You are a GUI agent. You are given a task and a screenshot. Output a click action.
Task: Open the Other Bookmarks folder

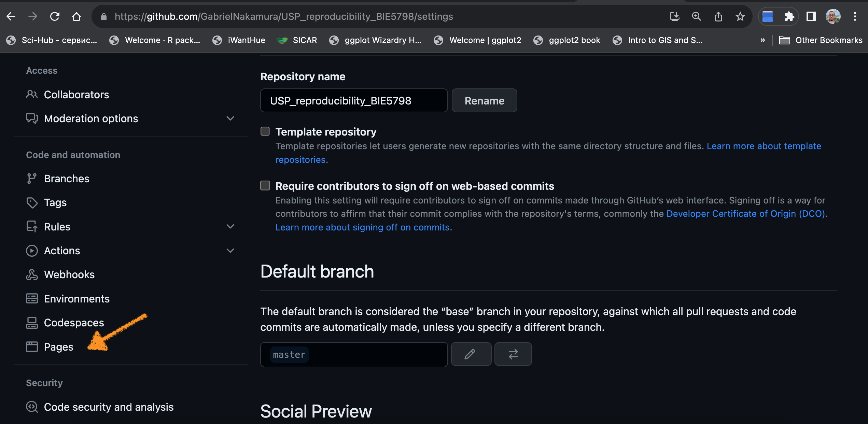click(x=821, y=40)
